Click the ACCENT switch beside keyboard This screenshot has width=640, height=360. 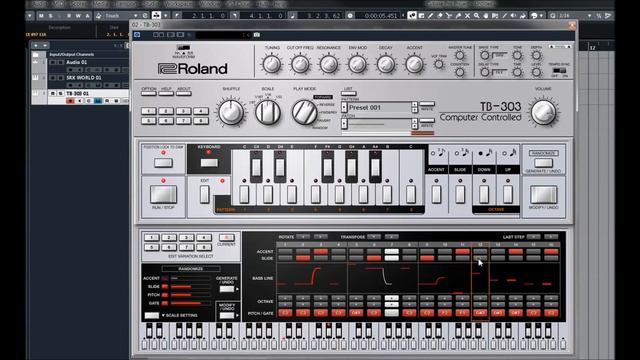(x=436, y=194)
